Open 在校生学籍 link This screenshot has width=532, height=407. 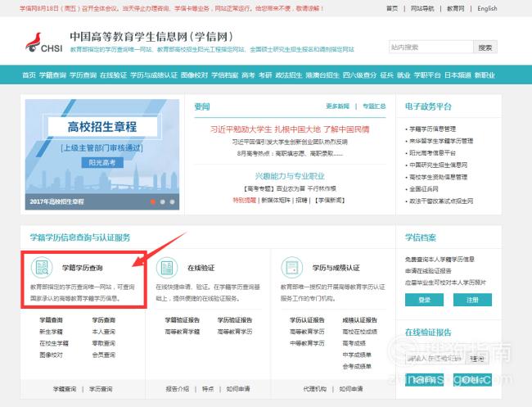(54, 343)
